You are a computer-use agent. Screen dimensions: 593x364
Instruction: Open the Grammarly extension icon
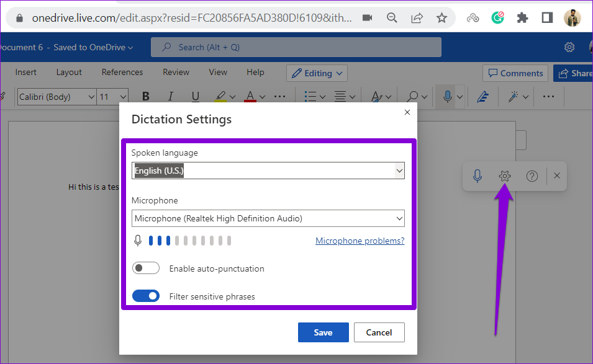point(497,18)
